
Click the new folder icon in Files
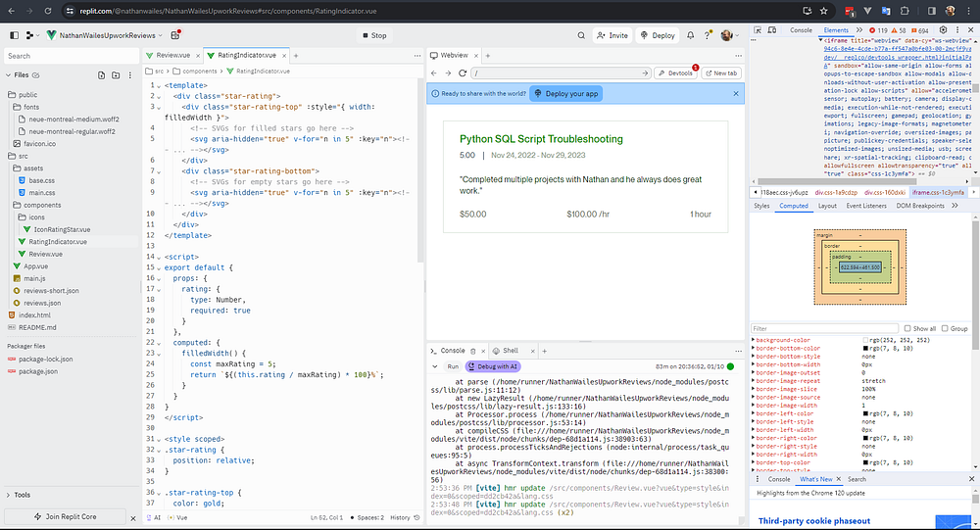coord(115,75)
